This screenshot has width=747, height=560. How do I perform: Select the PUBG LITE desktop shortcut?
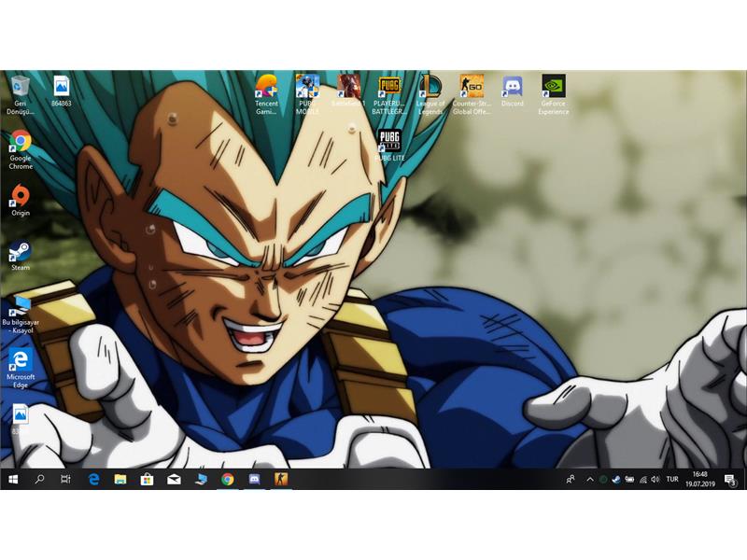tap(389, 146)
